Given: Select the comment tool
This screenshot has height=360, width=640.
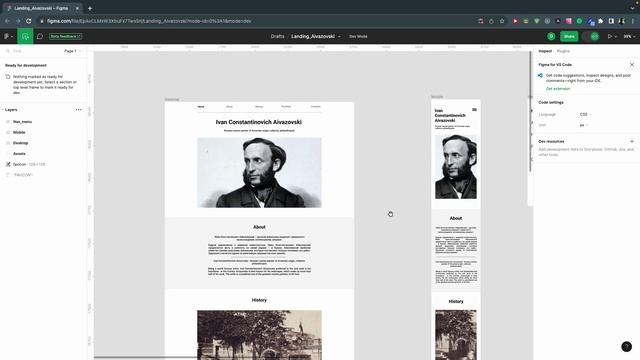Looking at the screenshot, I should 40,36.
